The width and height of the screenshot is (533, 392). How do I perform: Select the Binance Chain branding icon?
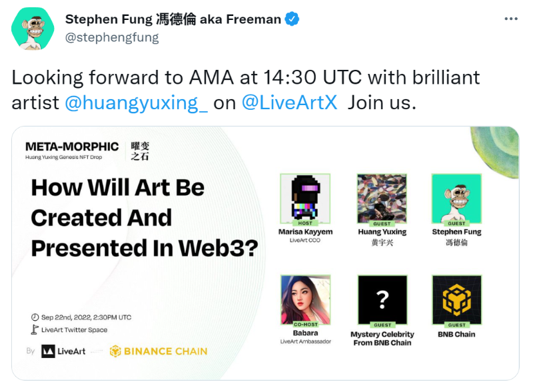(115, 349)
